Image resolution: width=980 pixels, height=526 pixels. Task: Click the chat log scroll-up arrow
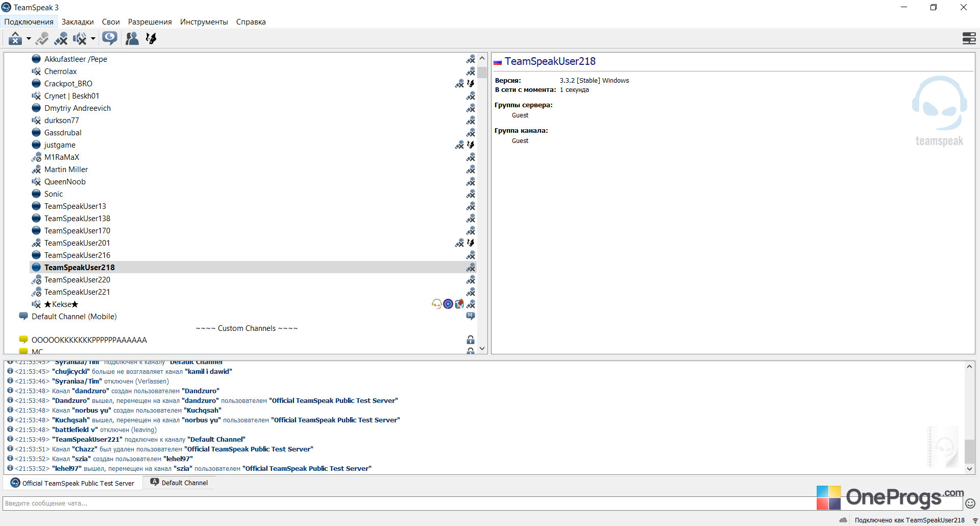[x=969, y=367]
